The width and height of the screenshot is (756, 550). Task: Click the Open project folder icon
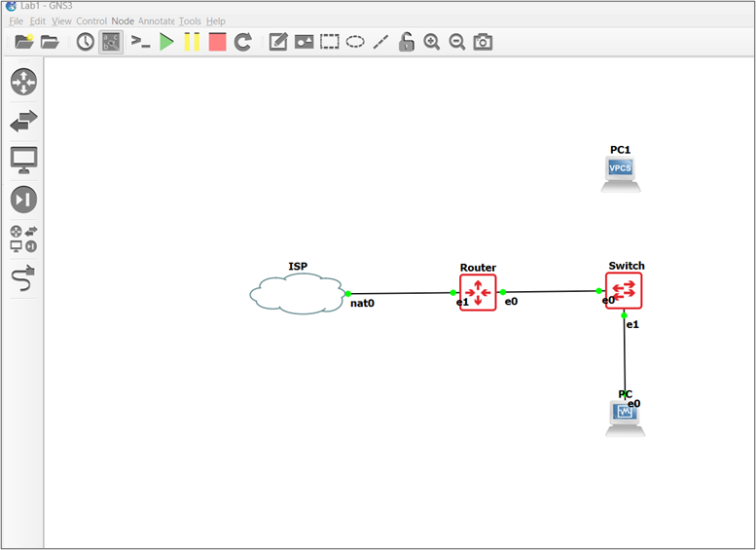(50, 42)
